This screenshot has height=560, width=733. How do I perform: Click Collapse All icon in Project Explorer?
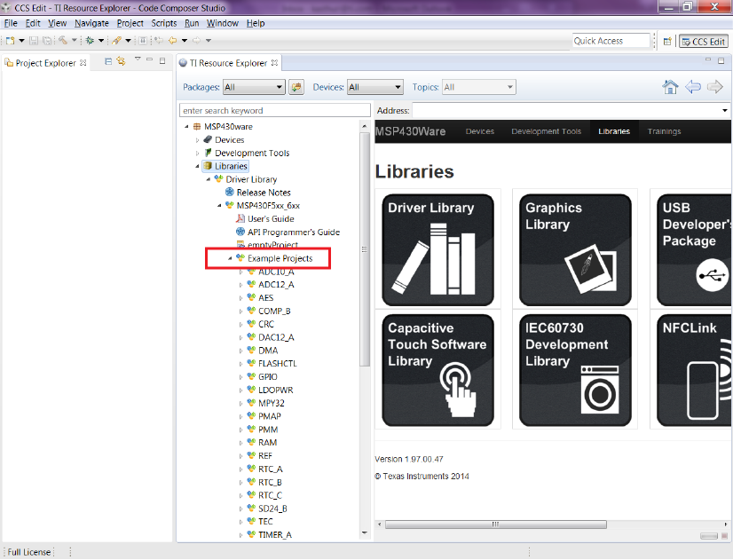(x=108, y=62)
